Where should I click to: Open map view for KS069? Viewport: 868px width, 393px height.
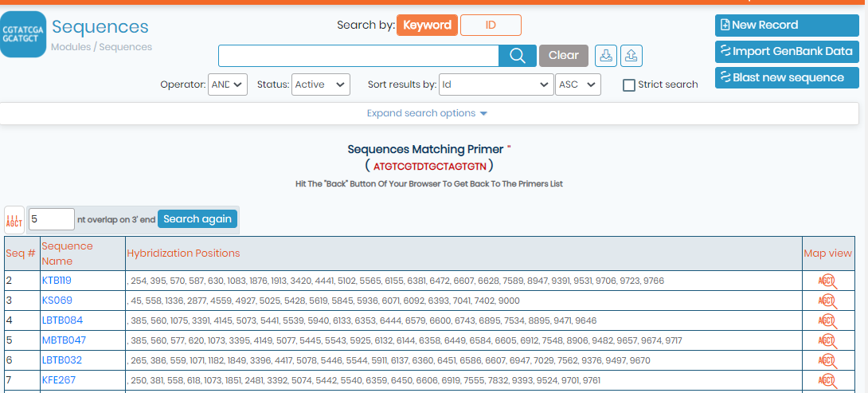(x=827, y=301)
